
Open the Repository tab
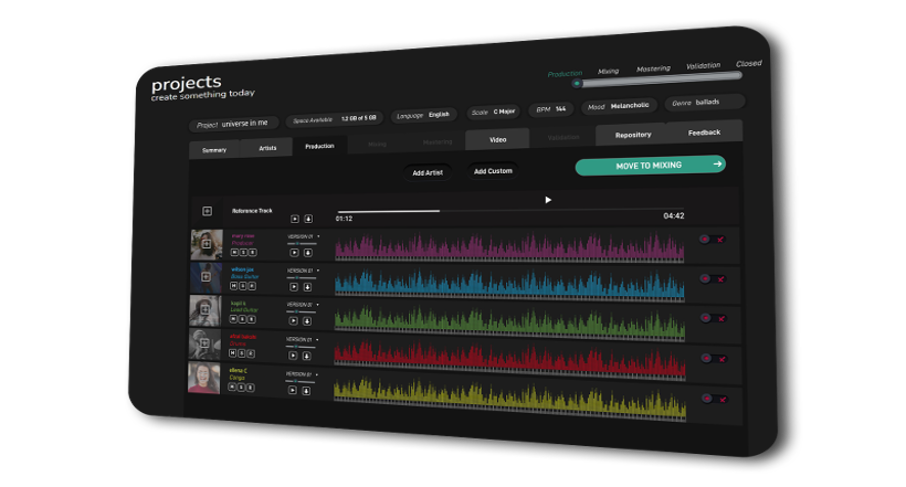tap(632, 134)
